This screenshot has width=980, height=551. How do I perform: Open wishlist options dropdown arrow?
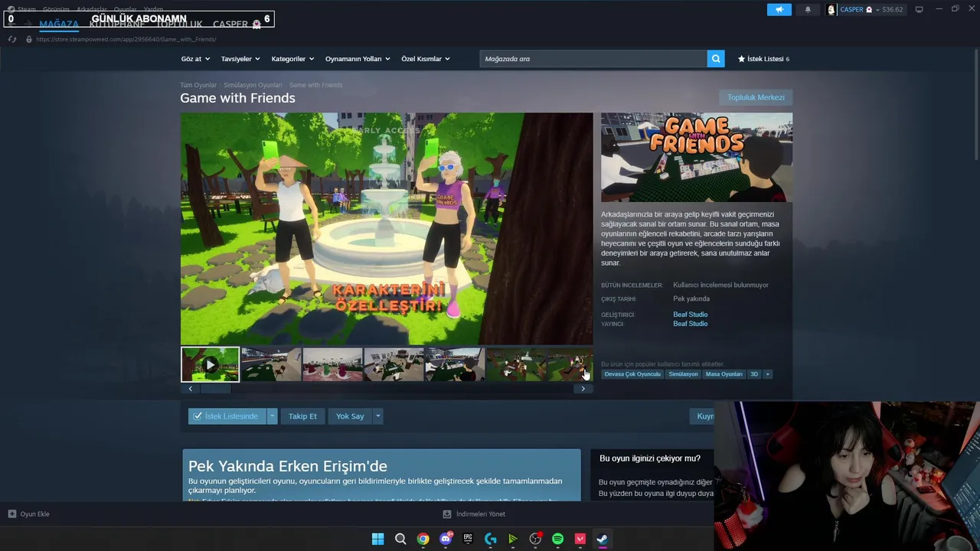pyautogui.click(x=272, y=416)
